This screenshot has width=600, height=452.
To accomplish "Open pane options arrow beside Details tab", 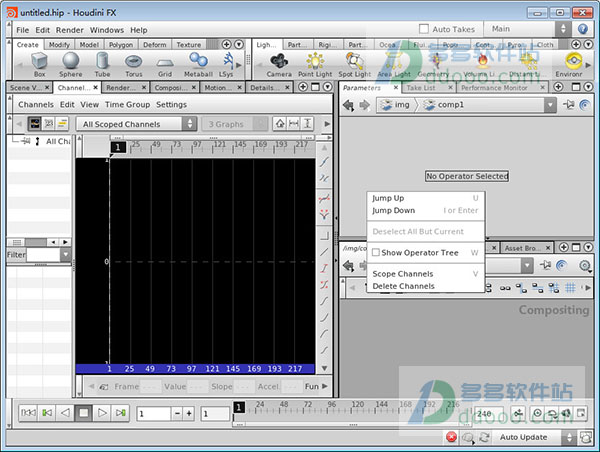I will (328, 87).
